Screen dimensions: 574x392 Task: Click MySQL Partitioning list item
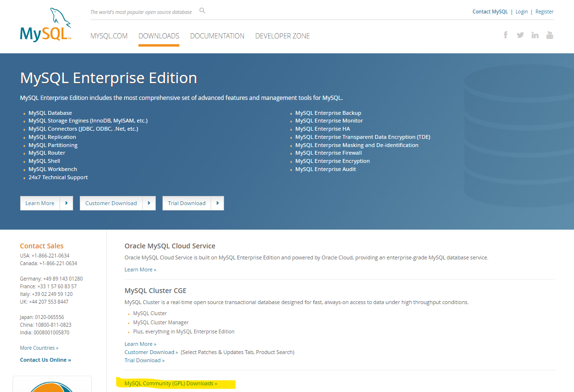pyautogui.click(x=53, y=145)
